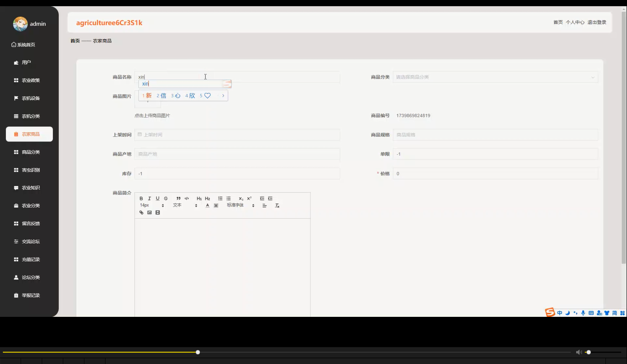Open the Sogou skin shirt icon
Screen dimensions: 627x364
pyautogui.click(x=607, y=313)
